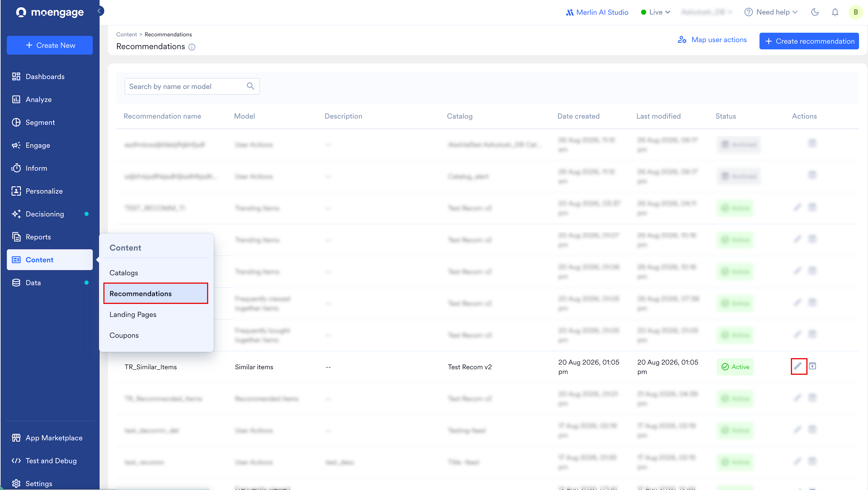This screenshot has width=868, height=490.
Task: Click the Segment pie icon
Action: [16, 122]
